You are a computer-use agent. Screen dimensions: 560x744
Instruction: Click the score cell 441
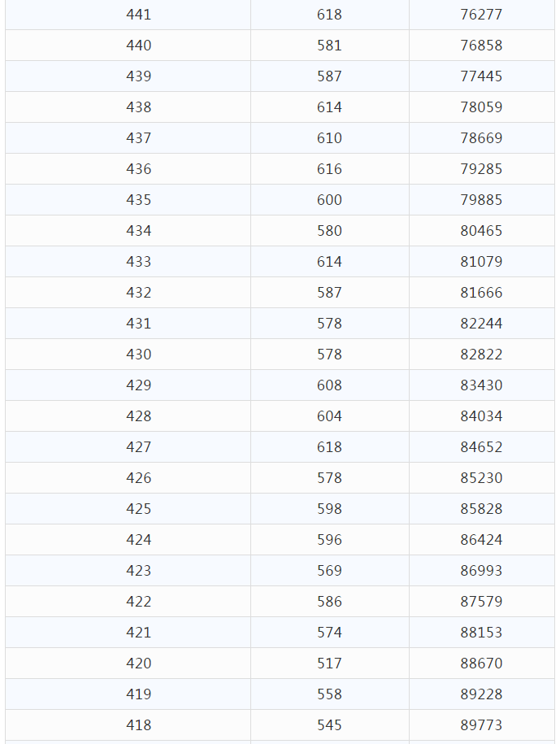(139, 15)
